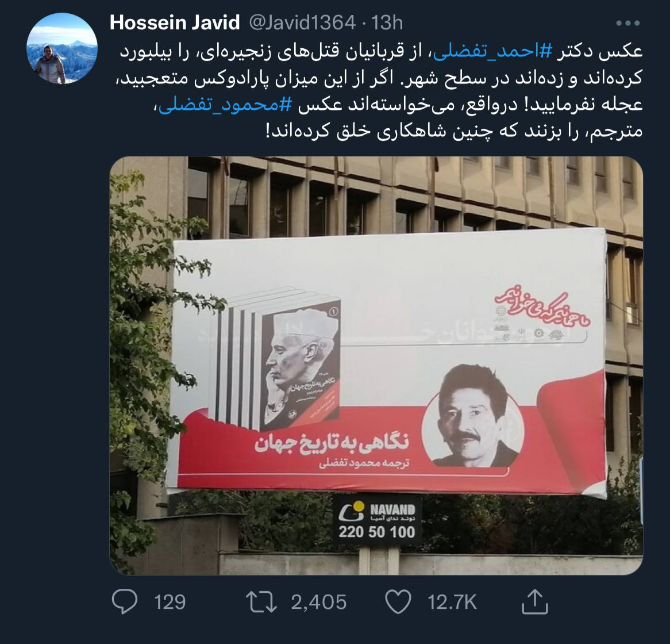Click the reply speech bubble icon
This screenshot has width=670, height=644.
[x=124, y=601]
